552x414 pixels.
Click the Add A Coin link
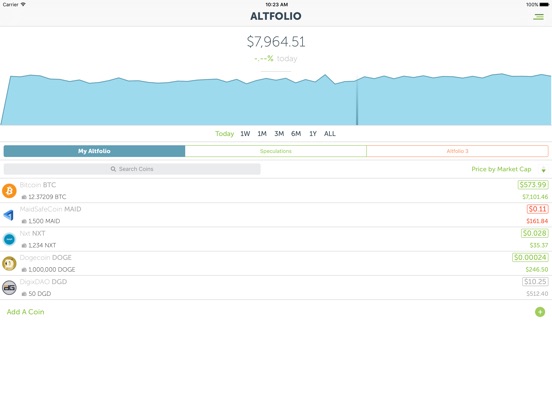(x=25, y=312)
